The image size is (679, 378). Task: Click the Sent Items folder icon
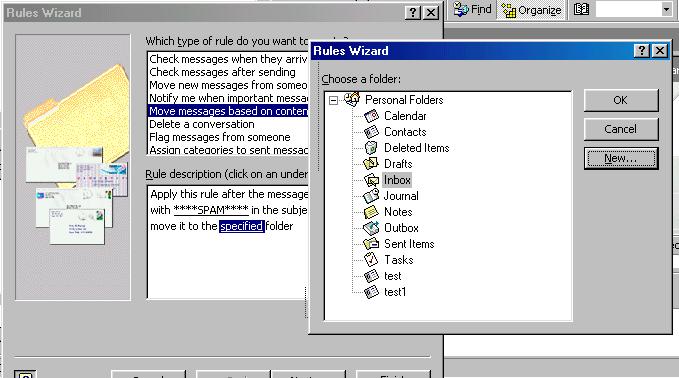(371, 244)
